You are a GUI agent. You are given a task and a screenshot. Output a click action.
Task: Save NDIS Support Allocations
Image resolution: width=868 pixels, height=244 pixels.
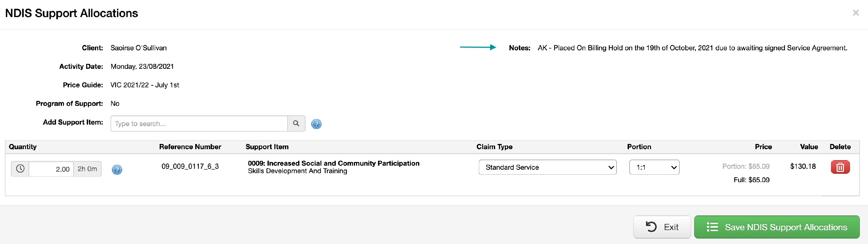(777, 227)
